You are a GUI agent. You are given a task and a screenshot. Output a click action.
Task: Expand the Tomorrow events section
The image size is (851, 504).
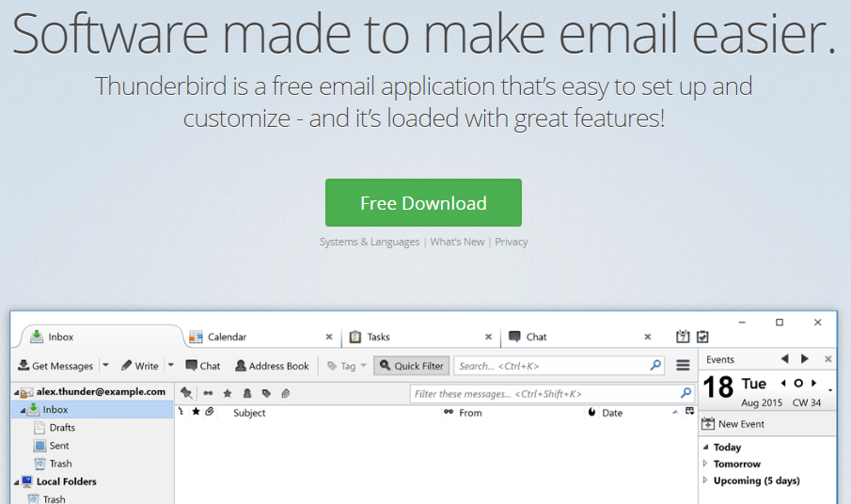705,464
